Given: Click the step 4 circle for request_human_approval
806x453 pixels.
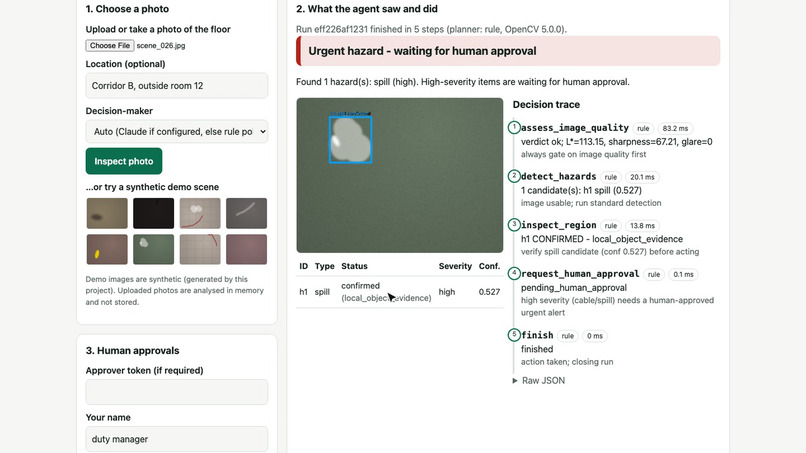Looking at the screenshot, I should tap(514, 273).
